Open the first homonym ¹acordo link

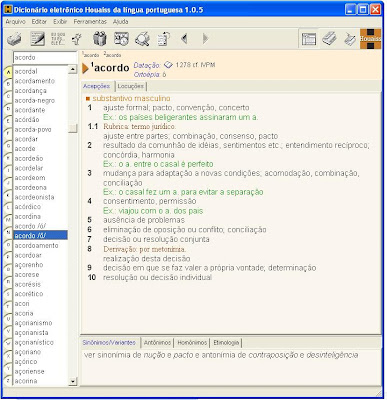click(91, 55)
